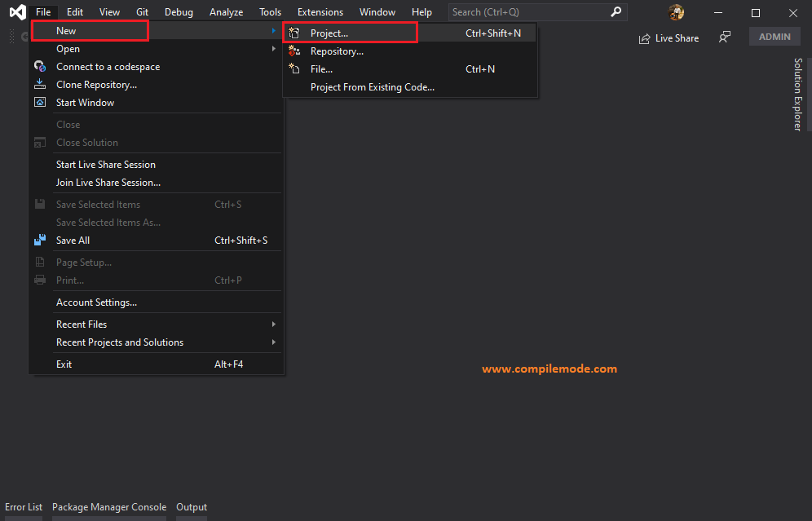Click the Repository creation icon
812x521 pixels.
tap(293, 50)
